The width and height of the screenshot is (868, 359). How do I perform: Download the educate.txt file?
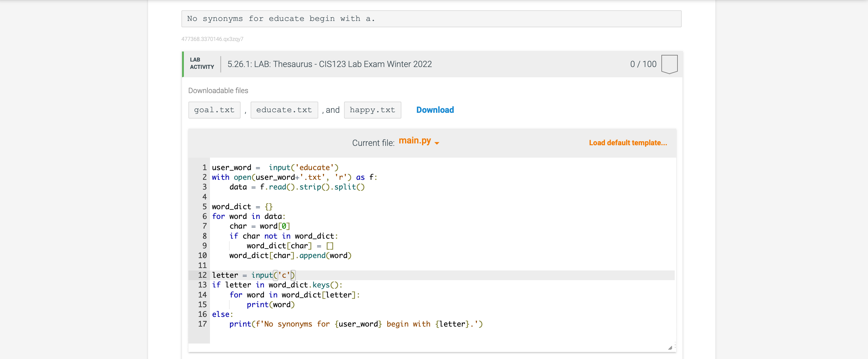pos(284,110)
